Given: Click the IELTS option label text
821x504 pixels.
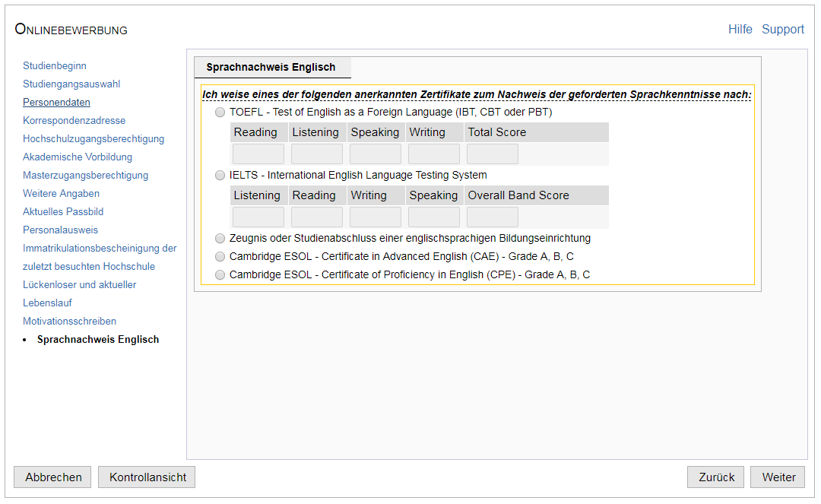Looking at the screenshot, I should click(358, 176).
